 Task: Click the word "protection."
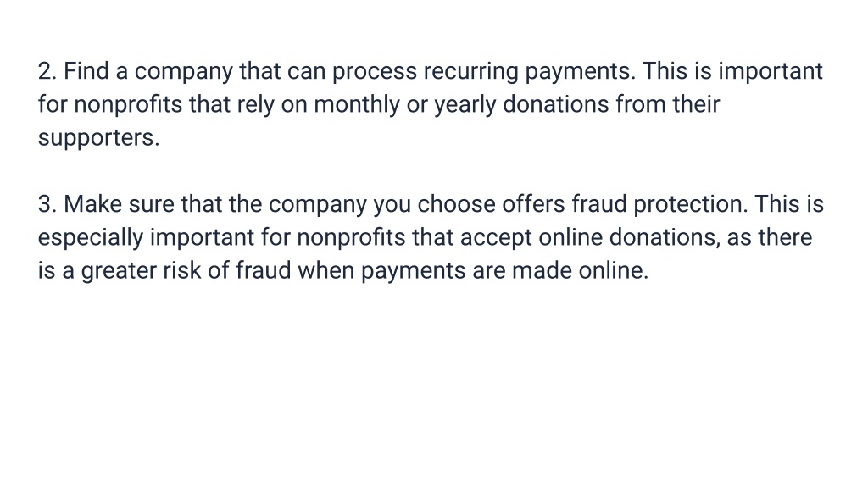point(690,205)
